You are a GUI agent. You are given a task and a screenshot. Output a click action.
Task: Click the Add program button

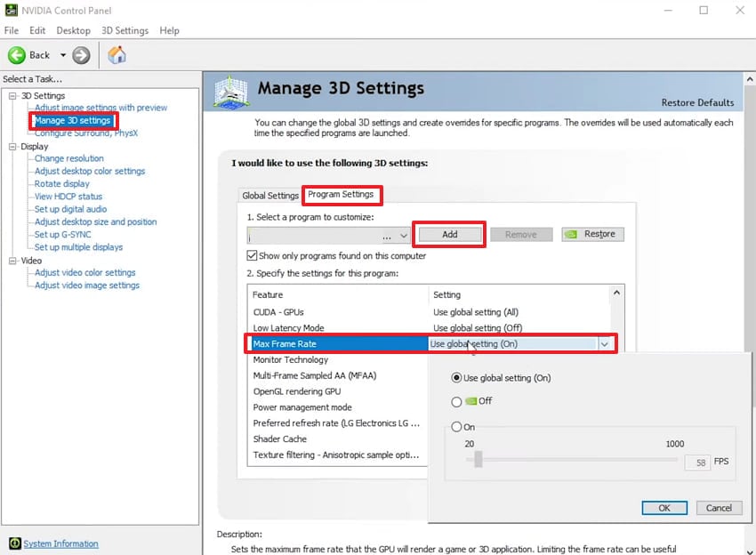[x=449, y=234]
